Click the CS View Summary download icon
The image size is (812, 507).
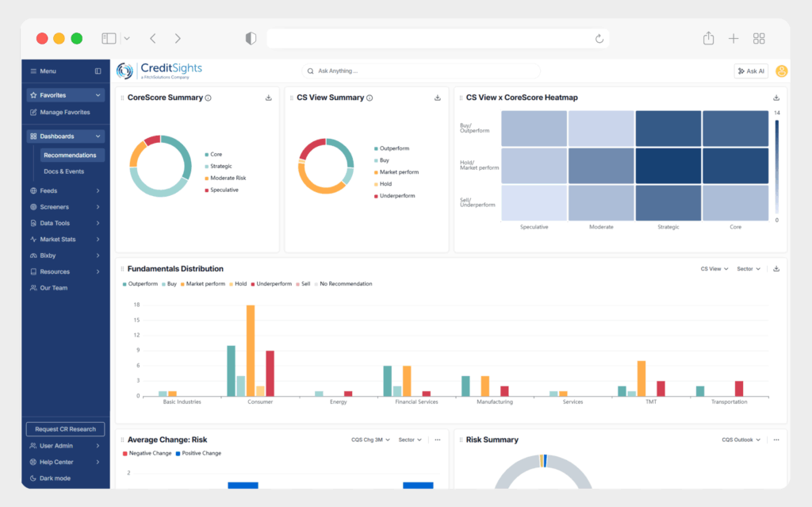[438, 98]
